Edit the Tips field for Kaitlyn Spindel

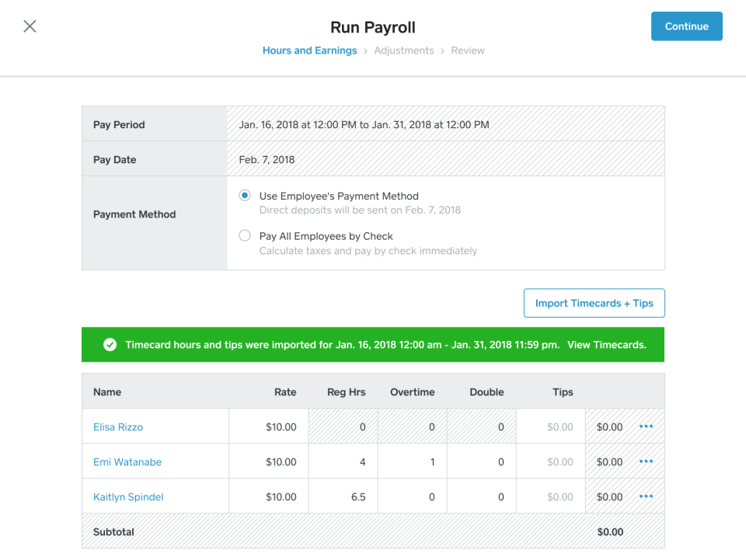(550, 496)
